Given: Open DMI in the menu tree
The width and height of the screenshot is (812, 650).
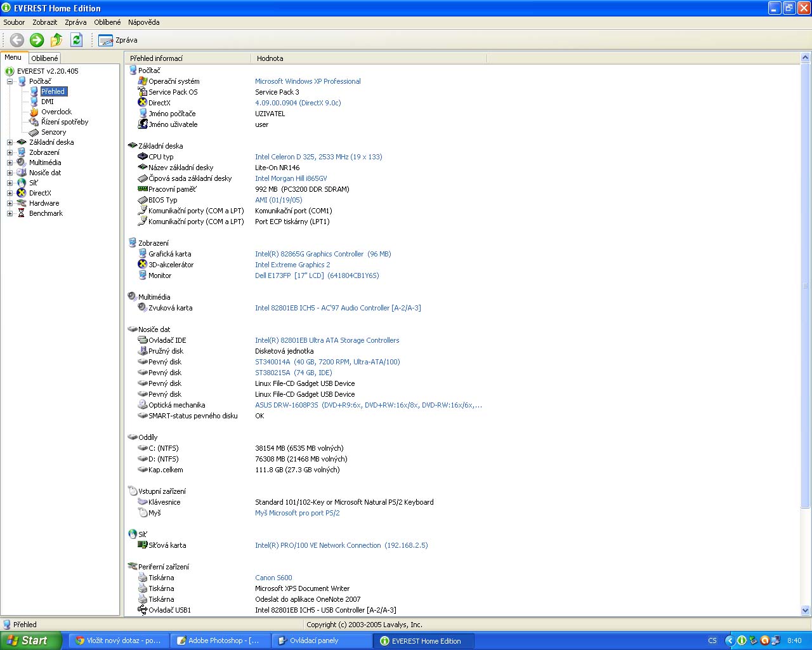Looking at the screenshot, I should coord(48,102).
